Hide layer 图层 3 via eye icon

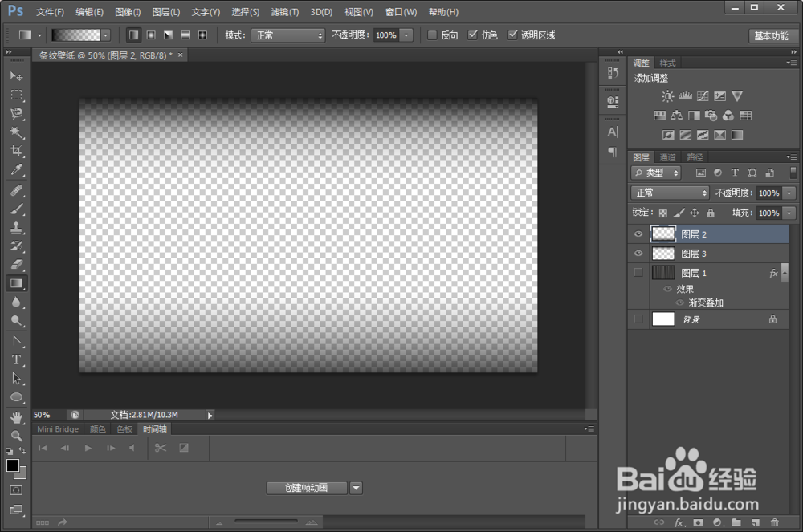pos(638,254)
